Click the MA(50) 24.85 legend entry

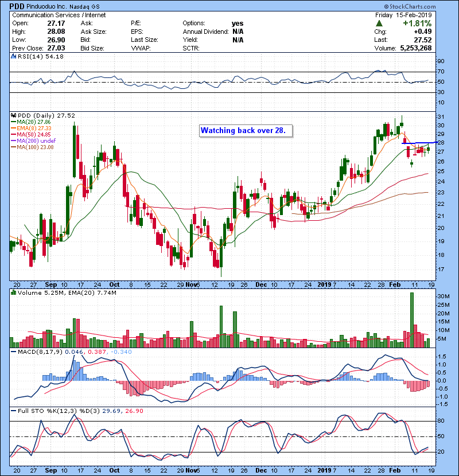(x=30, y=135)
